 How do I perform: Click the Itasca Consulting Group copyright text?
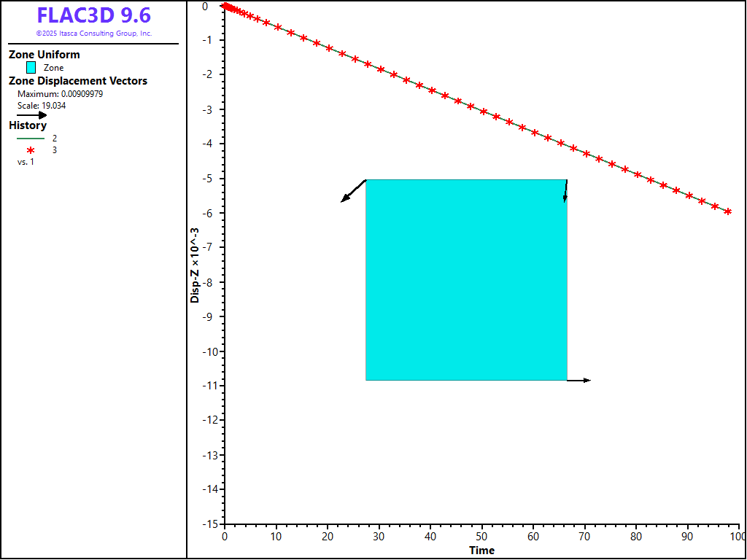(x=94, y=34)
